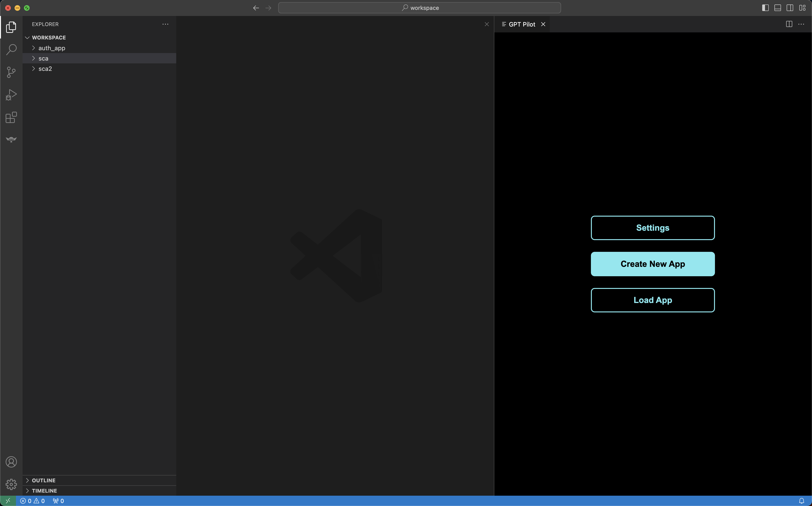The height and width of the screenshot is (506, 812).
Task: Toggle the primary side bar layout button
Action: [x=765, y=8]
